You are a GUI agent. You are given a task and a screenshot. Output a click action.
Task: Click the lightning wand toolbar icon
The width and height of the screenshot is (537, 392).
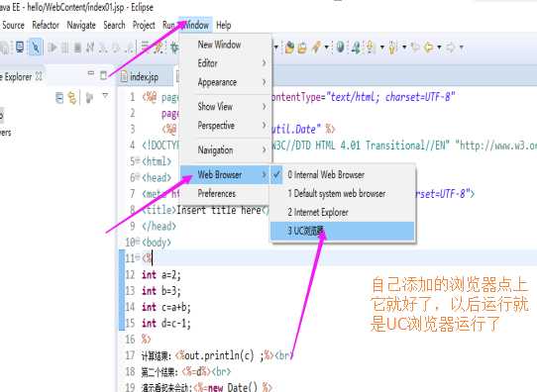pos(316,48)
